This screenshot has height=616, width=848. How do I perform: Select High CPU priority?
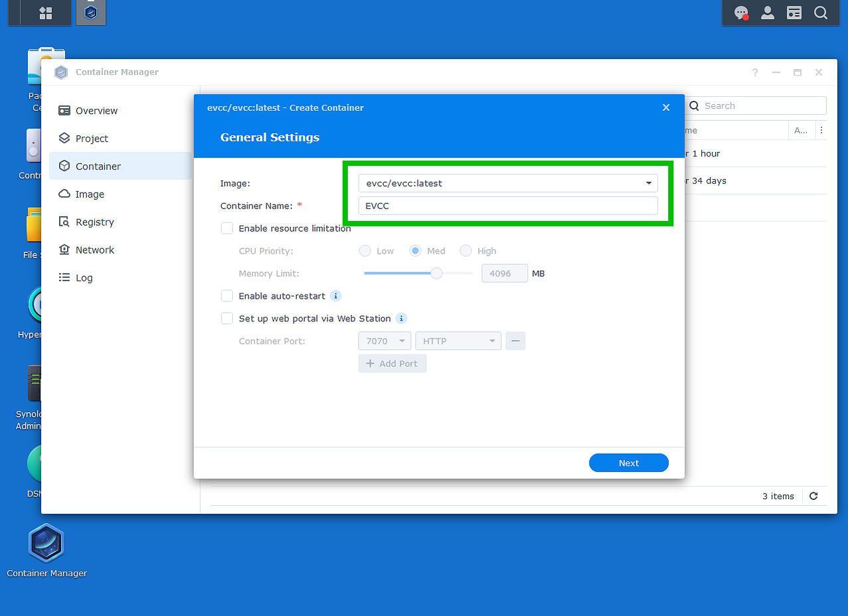coord(466,251)
